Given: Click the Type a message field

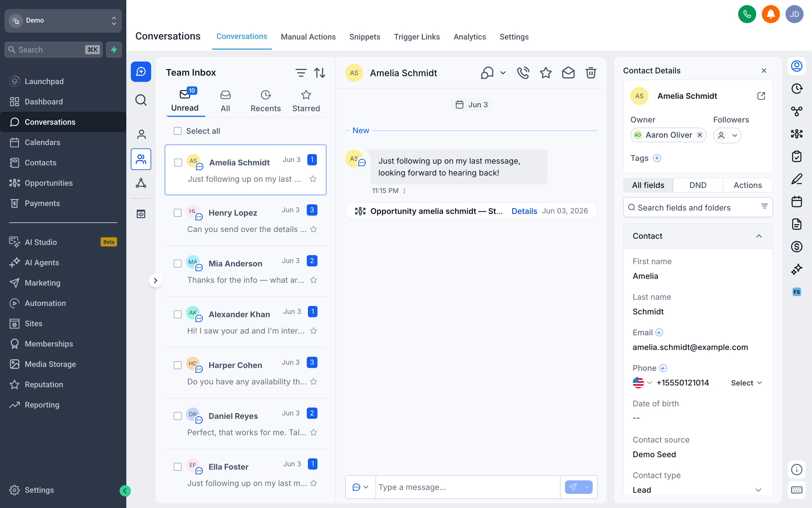Looking at the screenshot, I should pos(468,487).
